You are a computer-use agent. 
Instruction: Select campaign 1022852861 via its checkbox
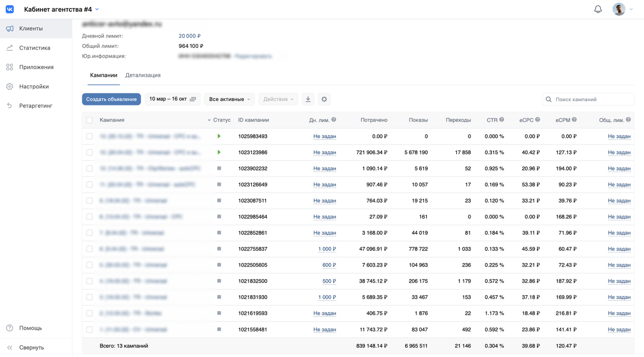pos(90,233)
